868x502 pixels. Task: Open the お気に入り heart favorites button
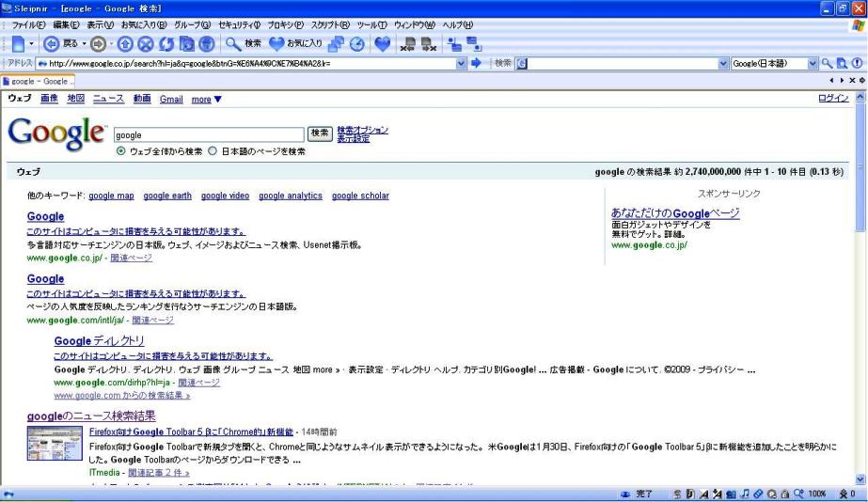coord(295,44)
